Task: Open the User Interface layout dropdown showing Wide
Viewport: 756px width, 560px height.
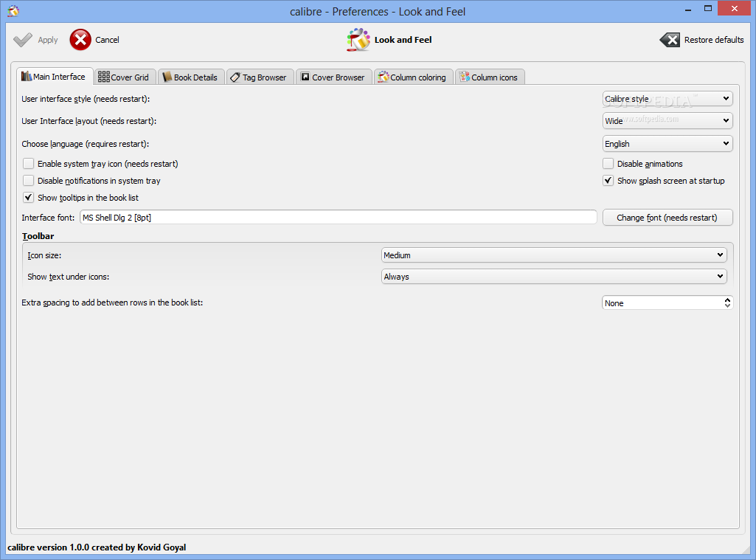Action: 667,120
